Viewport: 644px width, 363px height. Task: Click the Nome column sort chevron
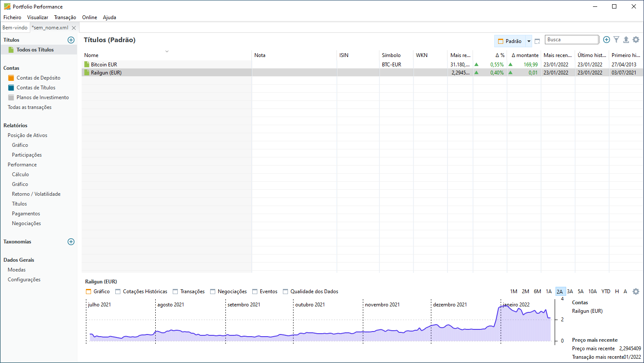pyautogui.click(x=167, y=51)
